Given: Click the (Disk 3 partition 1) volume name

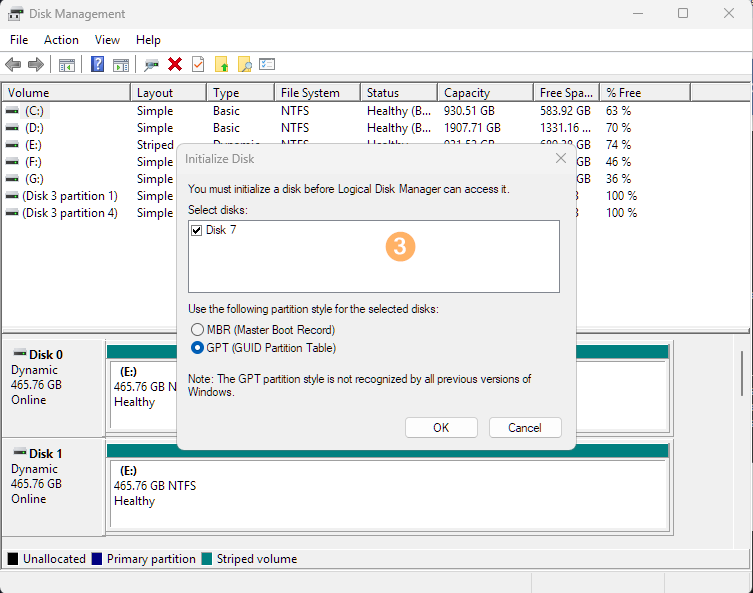Looking at the screenshot, I should click(x=70, y=196).
